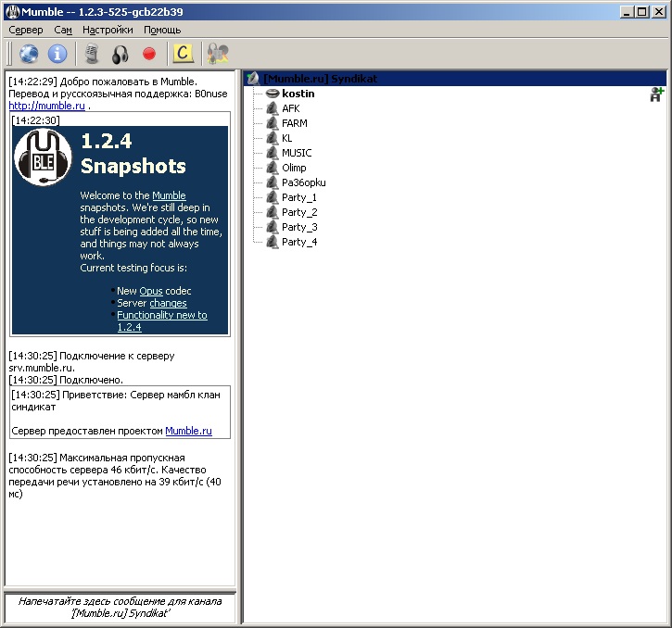Click the FARM channel icon

click(x=273, y=123)
